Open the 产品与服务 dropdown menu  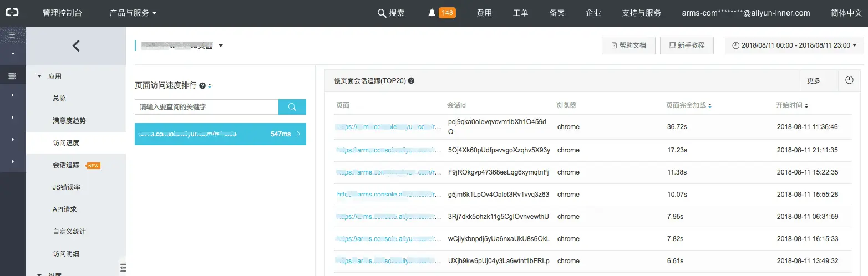click(133, 13)
